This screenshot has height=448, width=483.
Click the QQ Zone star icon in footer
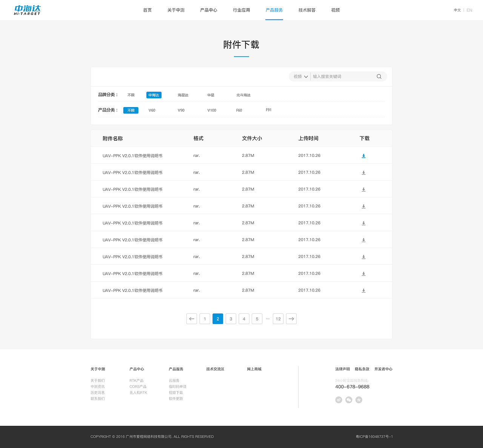click(x=359, y=400)
